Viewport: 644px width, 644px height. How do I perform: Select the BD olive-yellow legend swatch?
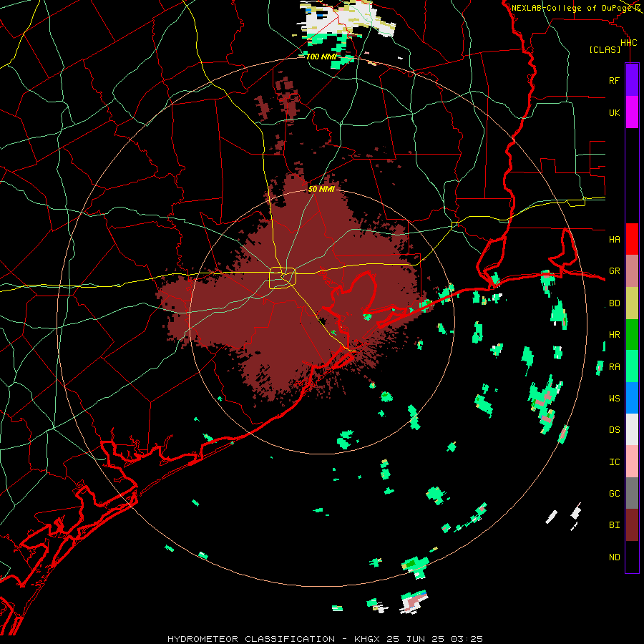(632, 303)
